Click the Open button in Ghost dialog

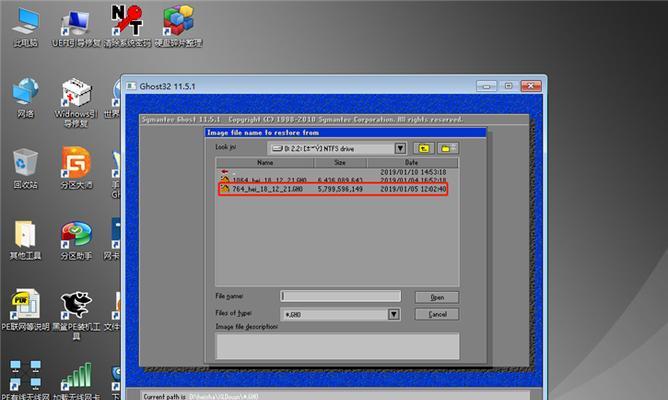(x=437, y=297)
